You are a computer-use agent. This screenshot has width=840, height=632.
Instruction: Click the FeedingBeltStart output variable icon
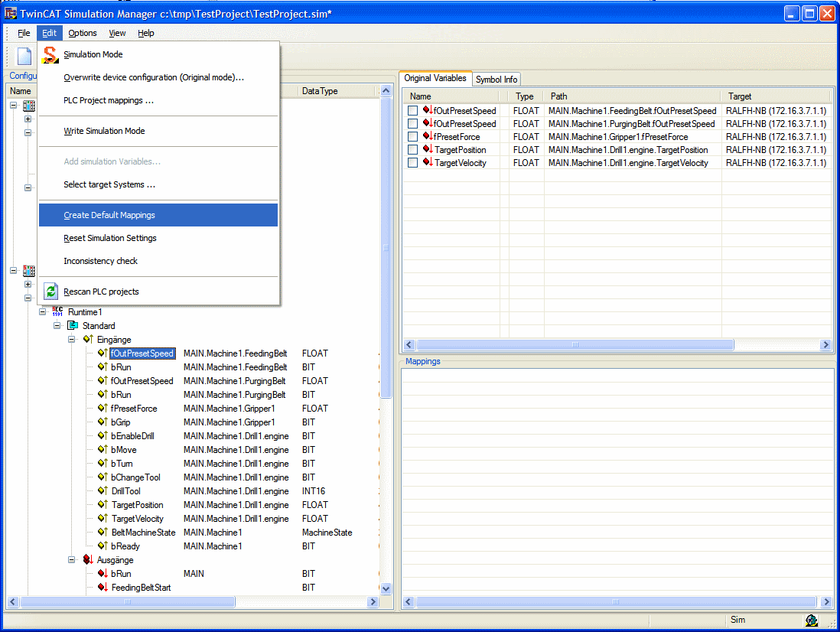(x=103, y=588)
